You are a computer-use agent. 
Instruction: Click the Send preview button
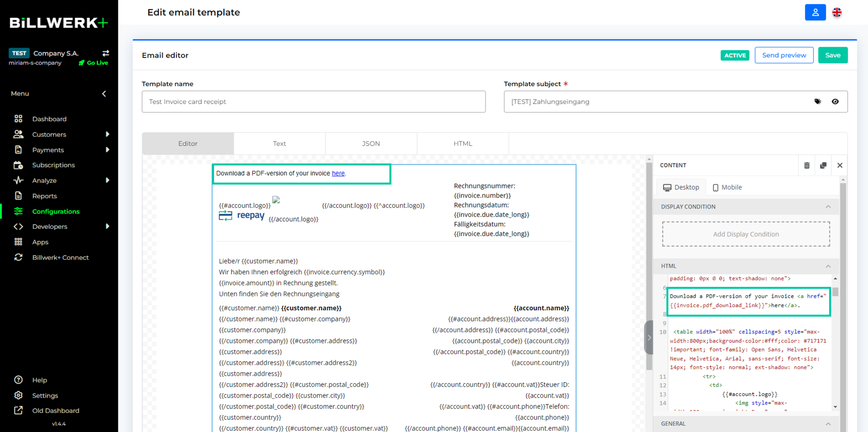tap(784, 55)
